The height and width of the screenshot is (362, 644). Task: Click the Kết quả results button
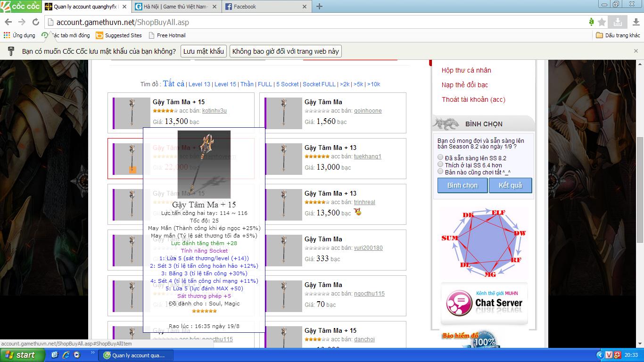click(x=511, y=185)
